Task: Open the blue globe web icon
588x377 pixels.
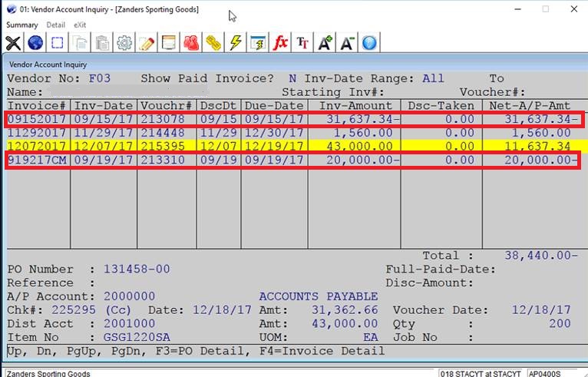Action: 35,43
